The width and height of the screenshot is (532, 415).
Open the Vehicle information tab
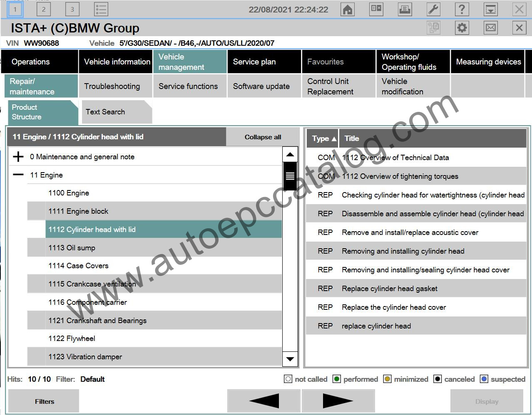tap(115, 62)
